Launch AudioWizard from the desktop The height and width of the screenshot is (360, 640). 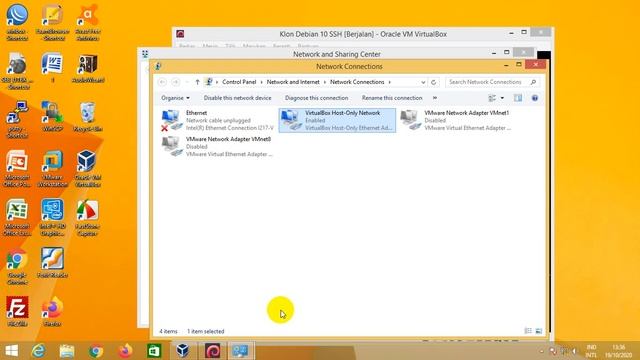[87, 67]
